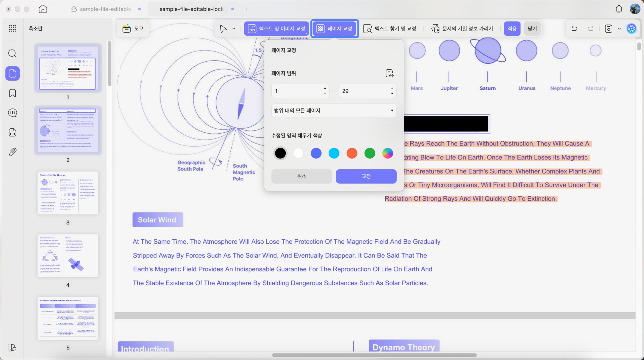The height and width of the screenshot is (360, 644).
Task: Expand the save options dropdown arrow
Action: [619, 28]
